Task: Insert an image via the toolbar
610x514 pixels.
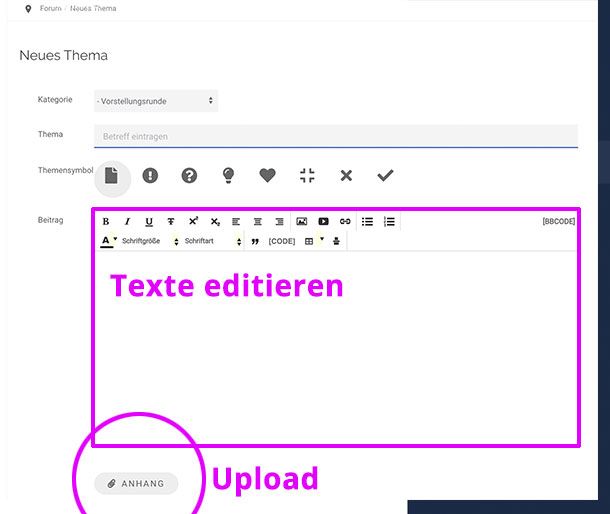Action: pos(301,222)
